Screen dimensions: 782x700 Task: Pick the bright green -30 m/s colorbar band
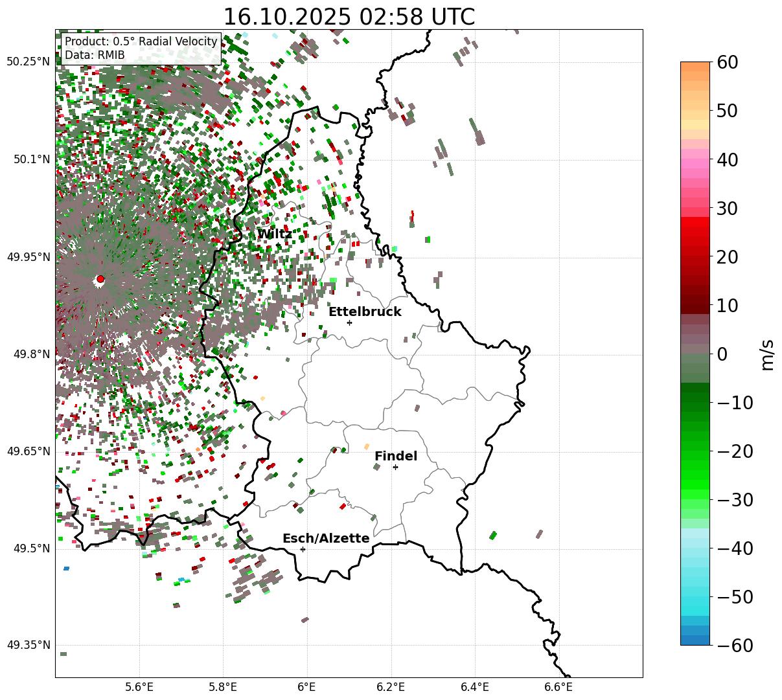(695, 499)
